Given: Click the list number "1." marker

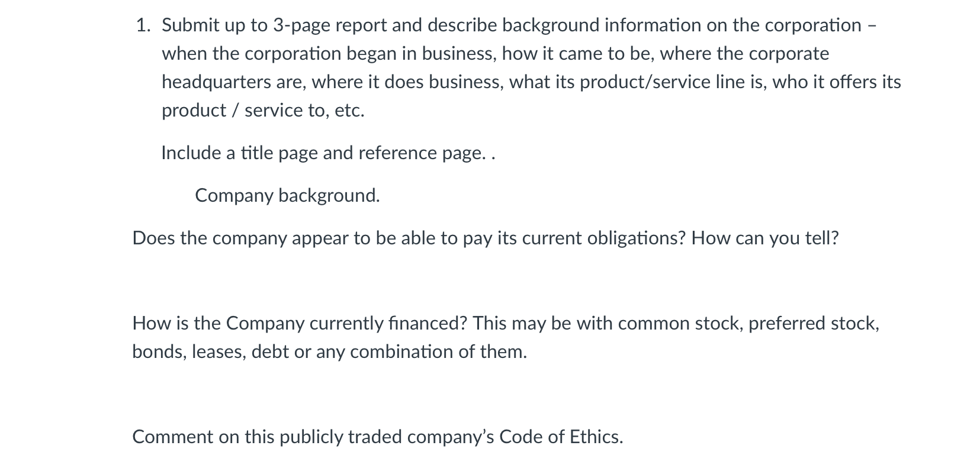Looking at the screenshot, I should click(x=143, y=25).
